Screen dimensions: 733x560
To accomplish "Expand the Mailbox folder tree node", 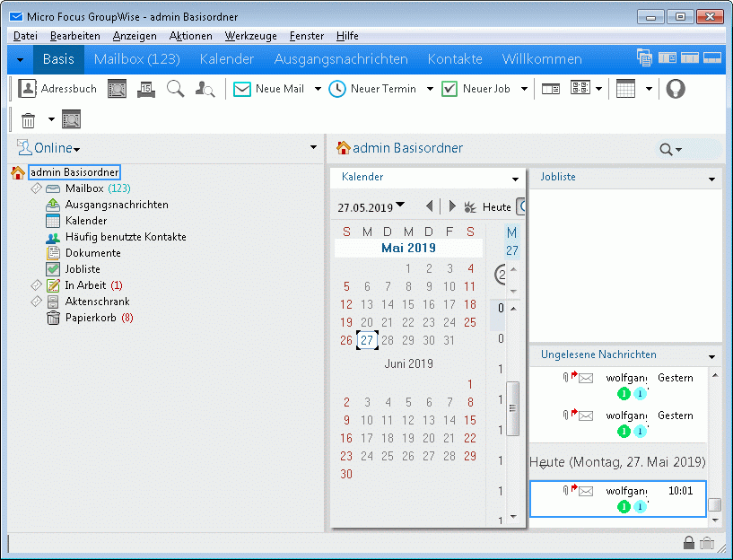I will pos(36,188).
